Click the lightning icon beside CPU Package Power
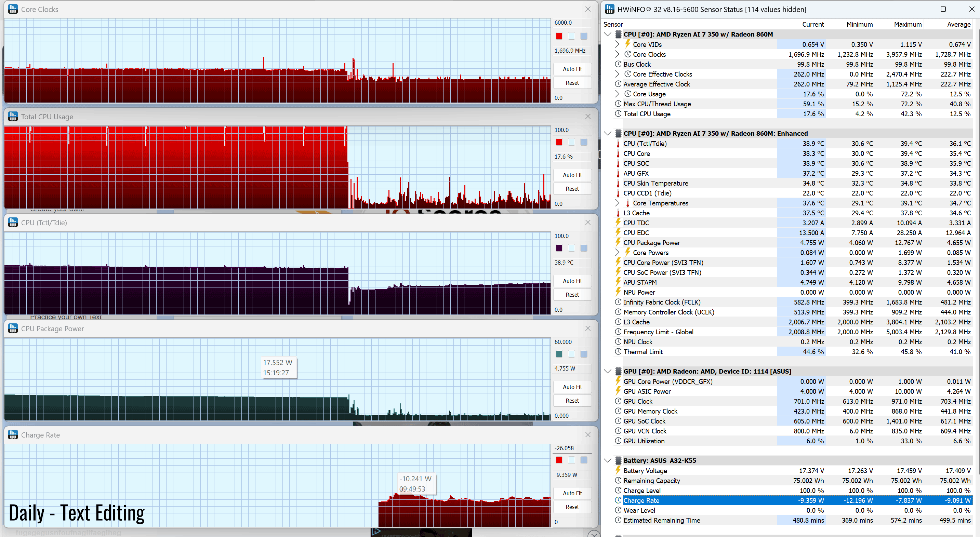The width and height of the screenshot is (980, 537). coord(618,242)
